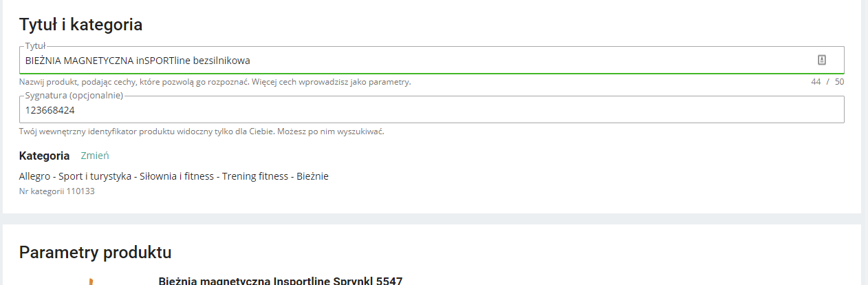Screen dimensions: 868x285
Task: Click the Tytuł i kategoria section heading
Action: tap(80, 25)
